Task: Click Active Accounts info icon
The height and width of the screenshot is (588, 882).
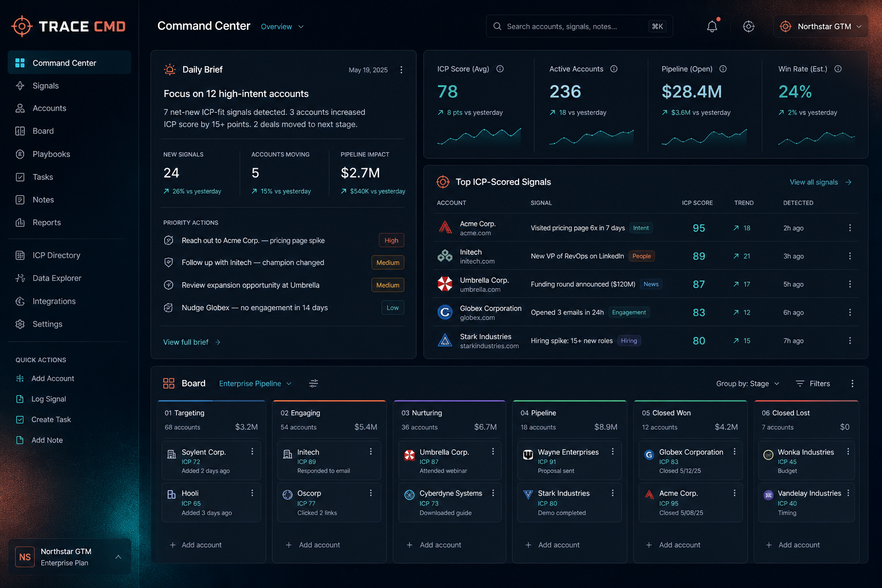Action: [x=614, y=69]
